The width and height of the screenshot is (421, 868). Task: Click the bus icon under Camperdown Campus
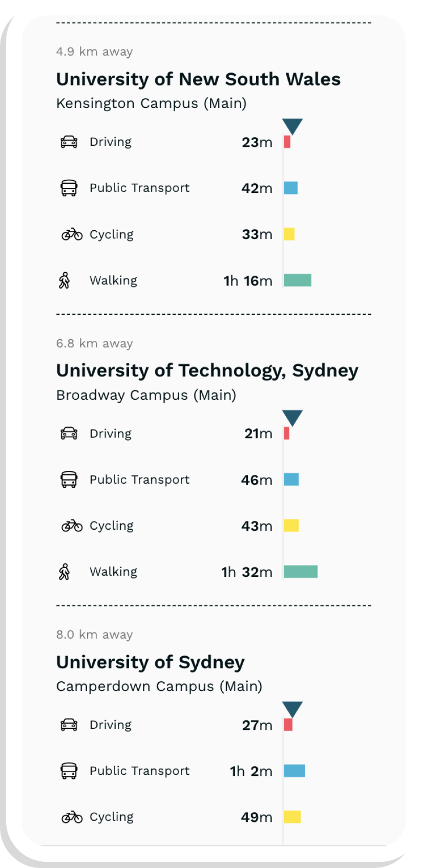69,771
